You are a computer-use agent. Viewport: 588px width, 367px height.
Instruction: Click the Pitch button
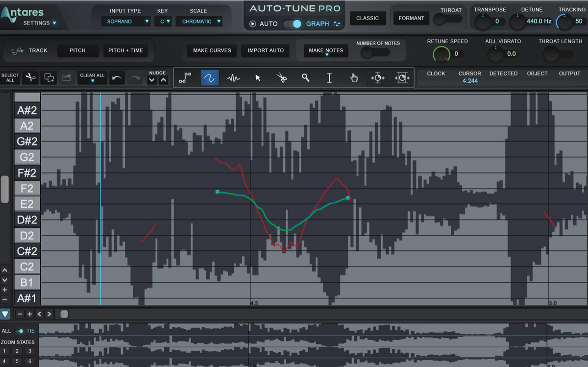(x=77, y=50)
